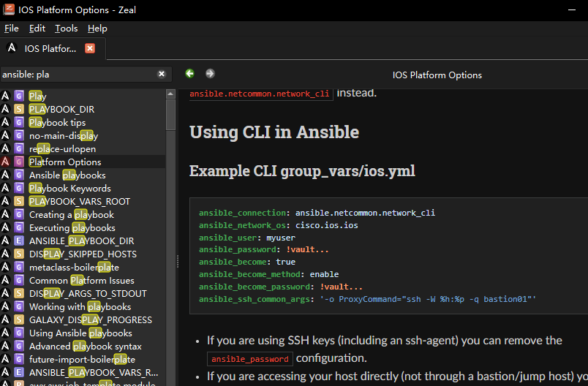Click the S icon beside PLAYBOOK_DIR
Screen dimensions: 588x386
point(19,109)
